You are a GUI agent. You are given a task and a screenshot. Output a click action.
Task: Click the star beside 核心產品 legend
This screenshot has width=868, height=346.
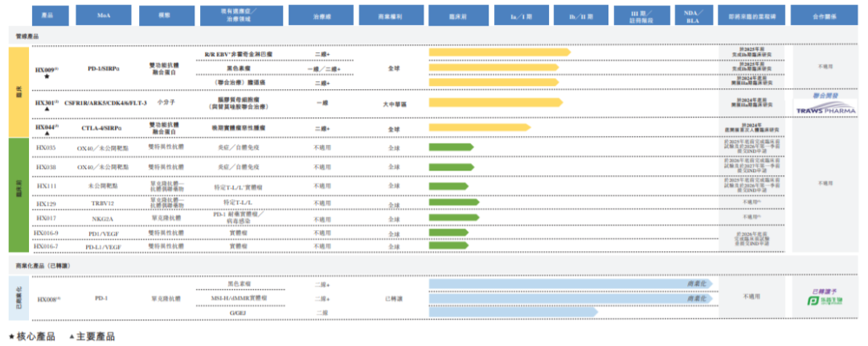pos(11,336)
